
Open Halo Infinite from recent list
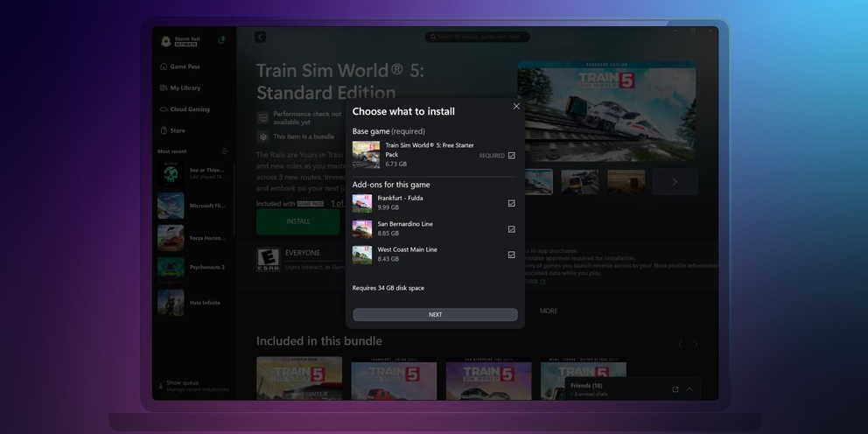pos(192,303)
